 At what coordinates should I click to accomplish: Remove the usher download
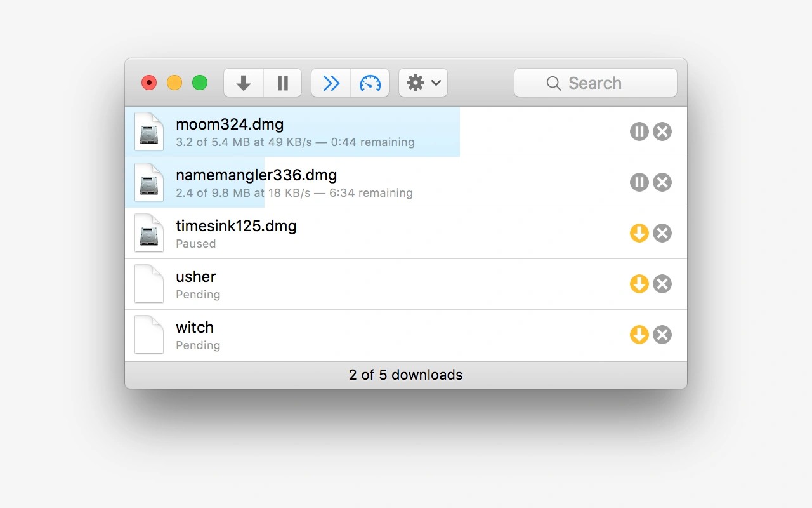[x=662, y=284]
